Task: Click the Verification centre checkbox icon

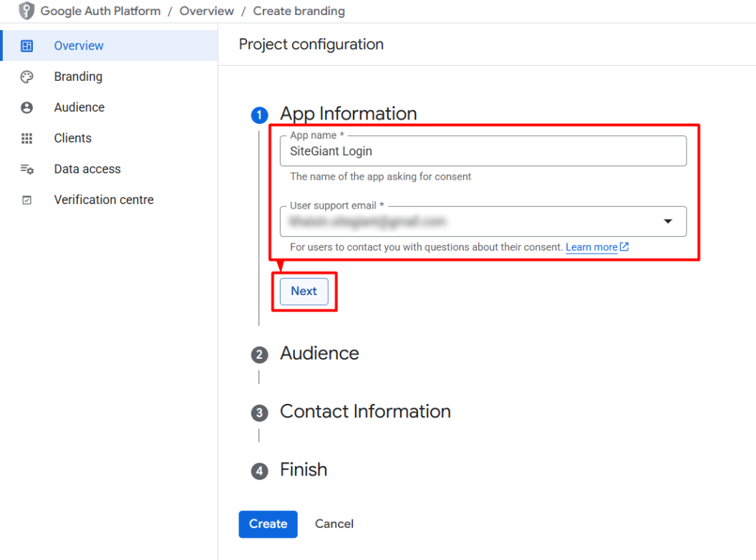Action: pyautogui.click(x=27, y=201)
